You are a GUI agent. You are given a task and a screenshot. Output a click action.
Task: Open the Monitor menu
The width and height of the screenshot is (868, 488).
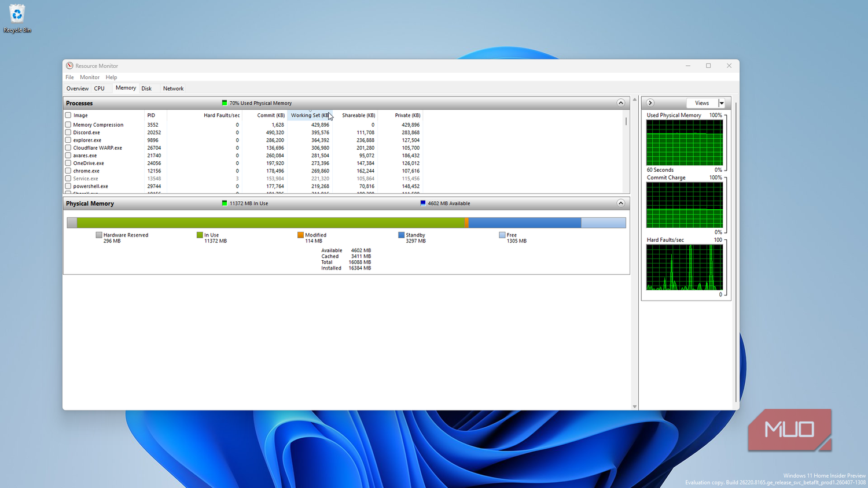pyautogui.click(x=90, y=77)
